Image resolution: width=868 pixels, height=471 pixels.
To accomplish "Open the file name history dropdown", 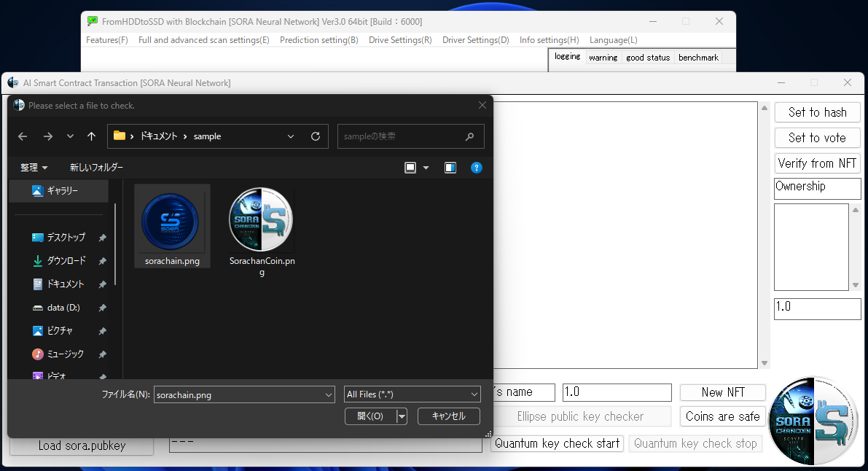I will (x=328, y=394).
